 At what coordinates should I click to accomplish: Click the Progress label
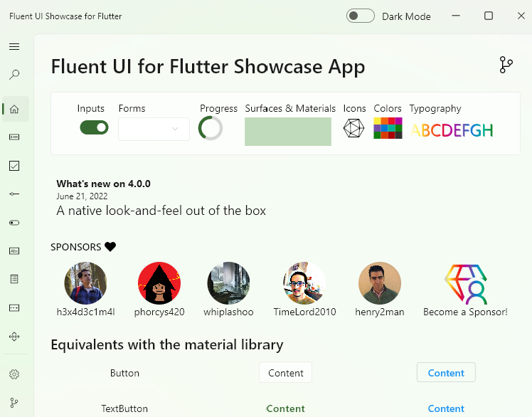pyautogui.click(x=218, y=108)
